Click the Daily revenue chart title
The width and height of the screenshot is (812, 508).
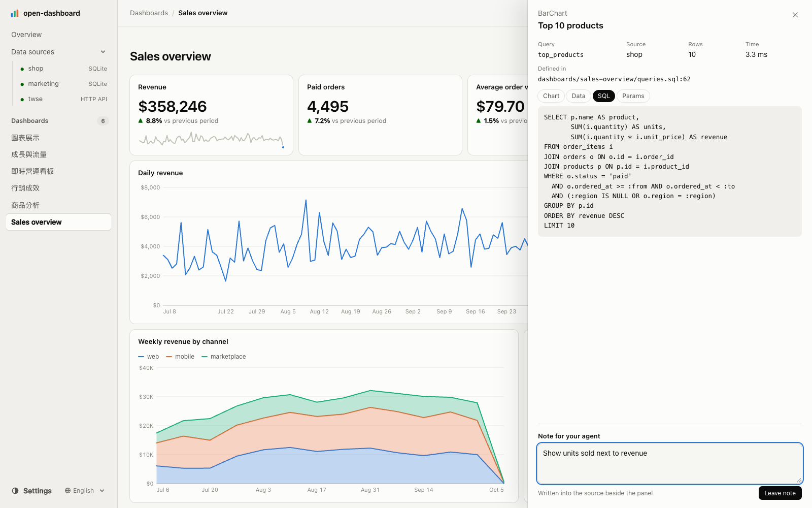tap(160, 173)
